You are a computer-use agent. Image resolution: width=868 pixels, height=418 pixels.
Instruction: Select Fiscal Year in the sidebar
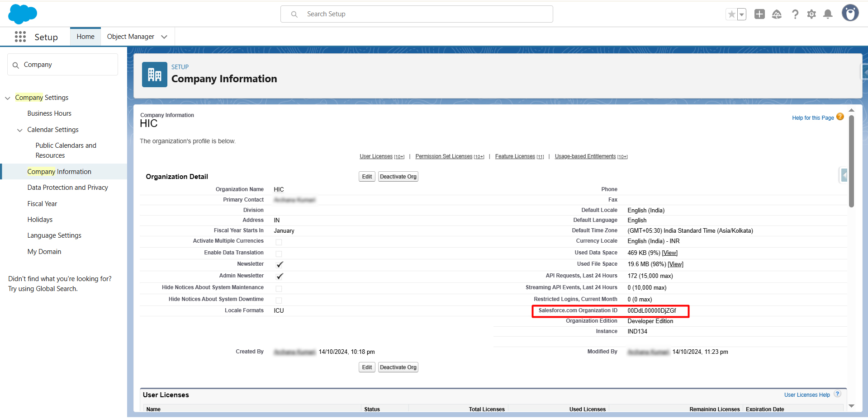tap(42, 204)
